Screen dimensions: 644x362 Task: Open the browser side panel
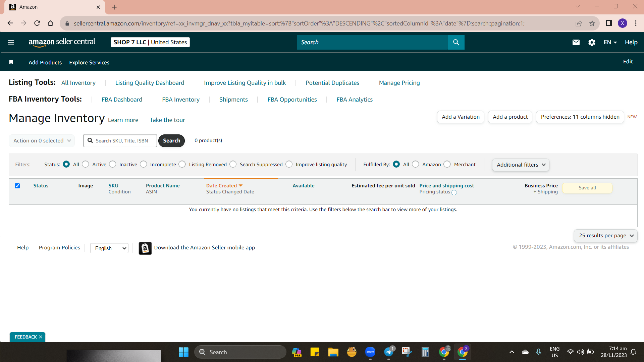[x=609, y=23]
